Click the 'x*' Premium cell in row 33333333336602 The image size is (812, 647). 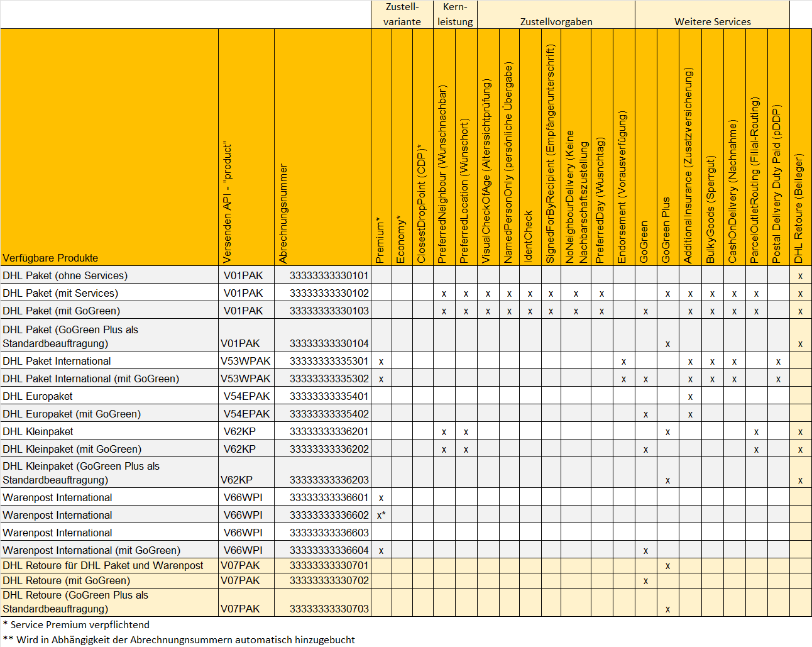[x=381, y=515]
